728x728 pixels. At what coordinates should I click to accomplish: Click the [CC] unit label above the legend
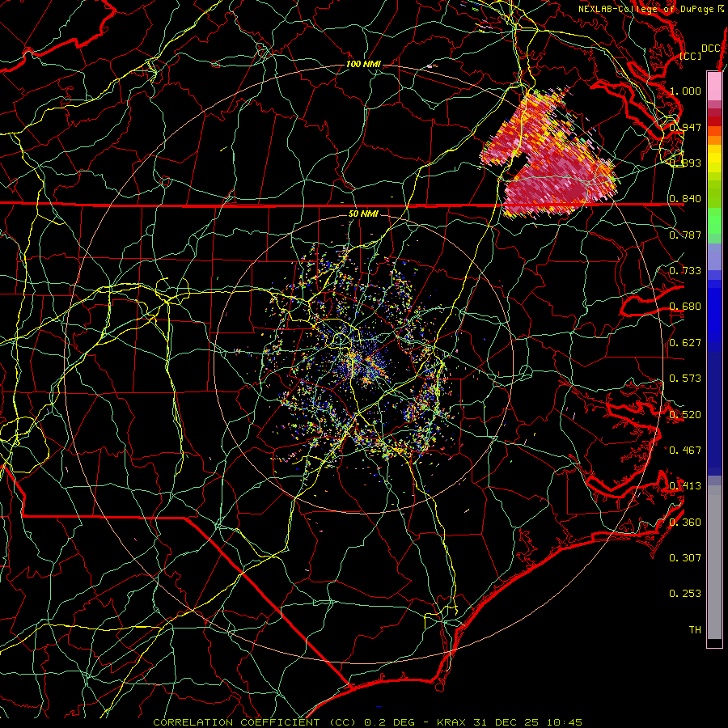[690, 56]
